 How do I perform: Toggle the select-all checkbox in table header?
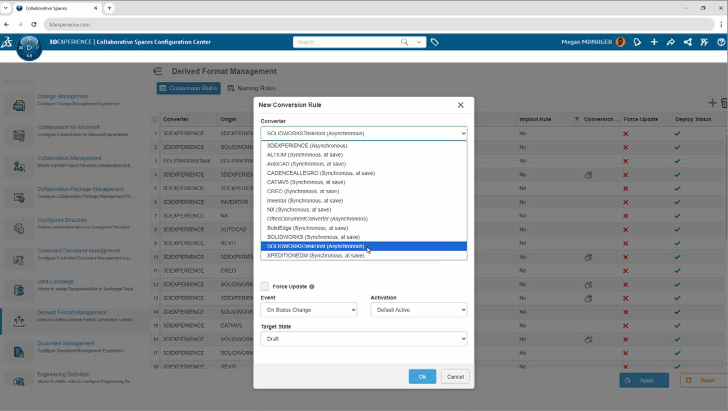pos(155,119)
